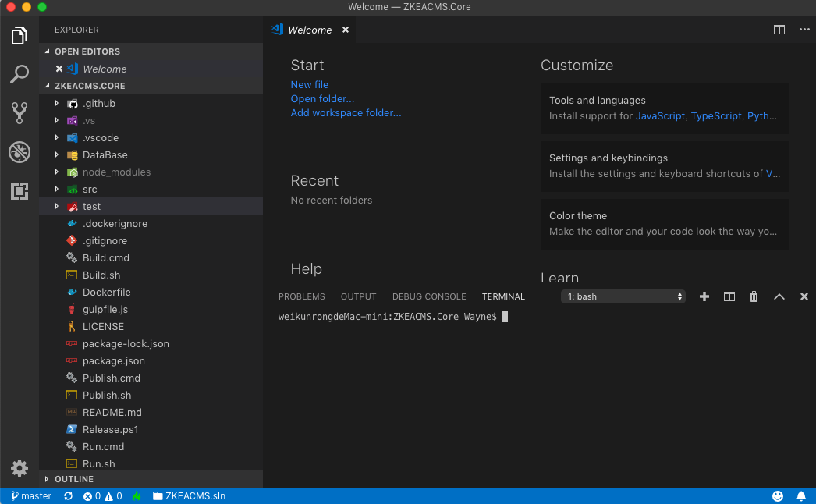The width and height of the screenshot is (816, 504).
Task: Open notifications bell in status bar
Action: point(801,496)
